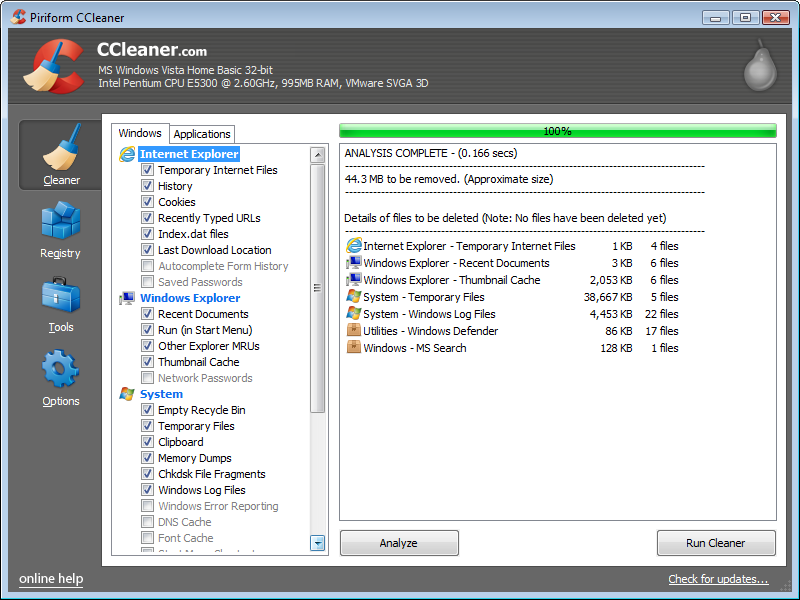
Task: Uncheck Temporary Internet Files checkbox
Action: click(147, 169)
